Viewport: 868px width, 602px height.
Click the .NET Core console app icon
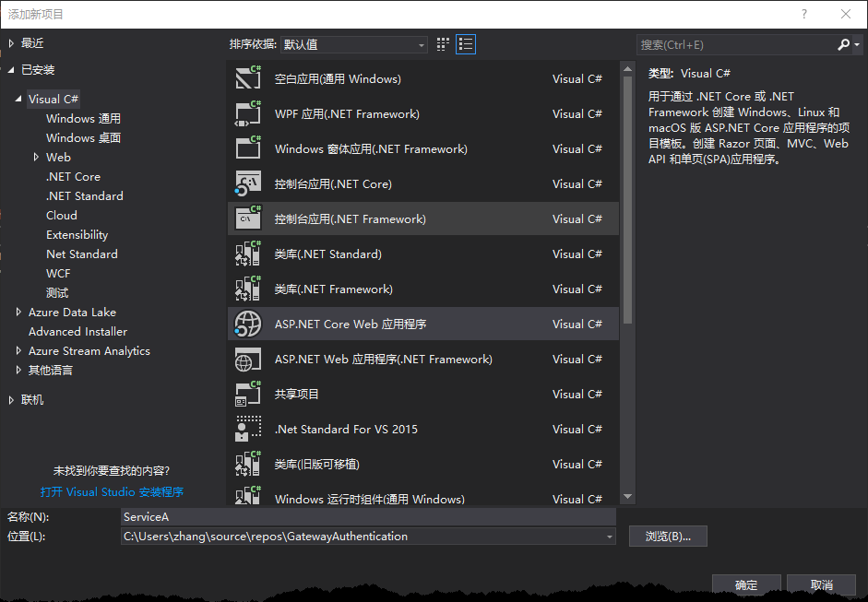(248, 184)
